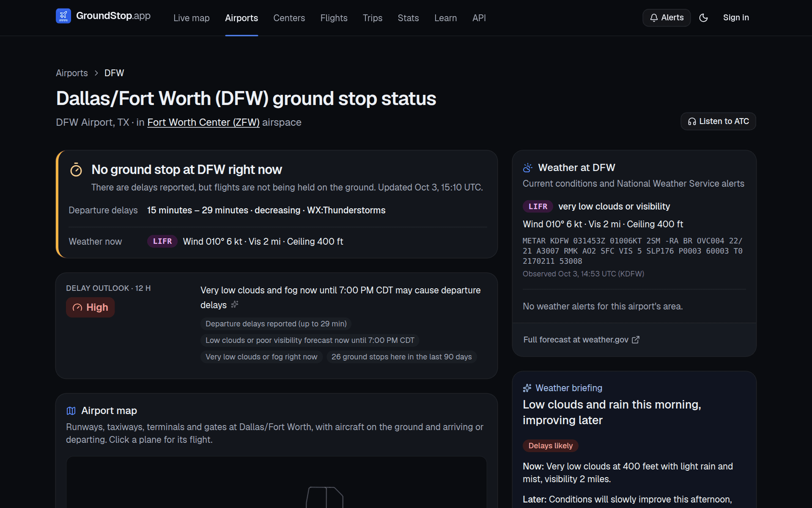Open the API nav item
The width and height of the screenshot is (812, 508).
(479, 18)
